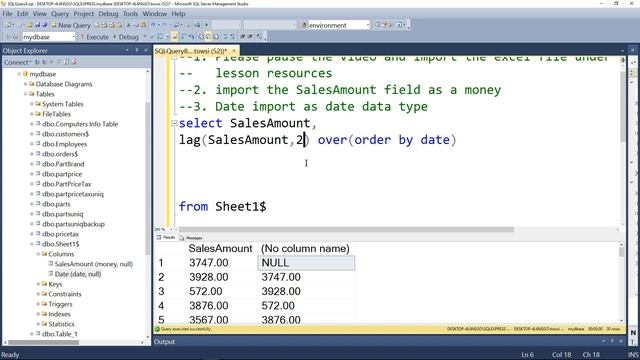Screen dimensions: 640x360
Task: Click row number 3 header
Action: [x=161, y=291]
